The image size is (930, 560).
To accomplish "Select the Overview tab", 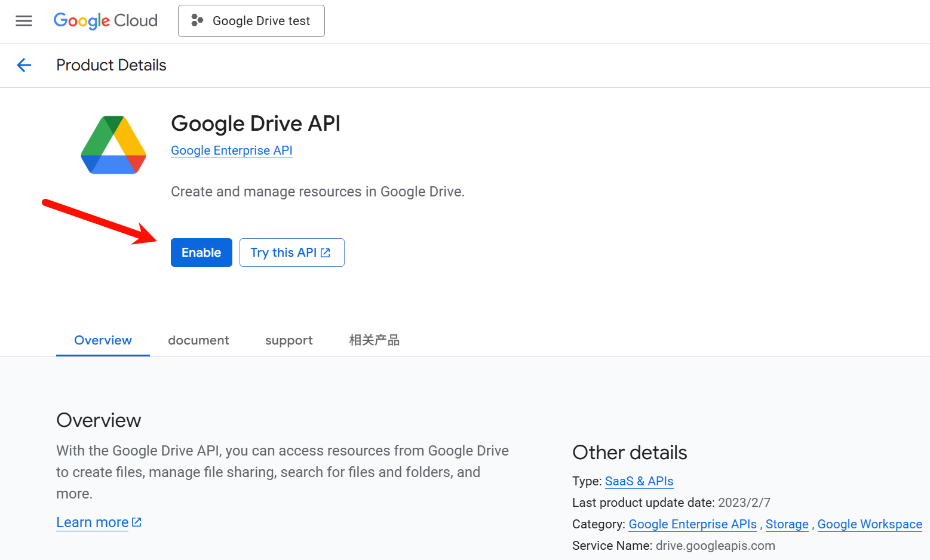I will (103, 340).
